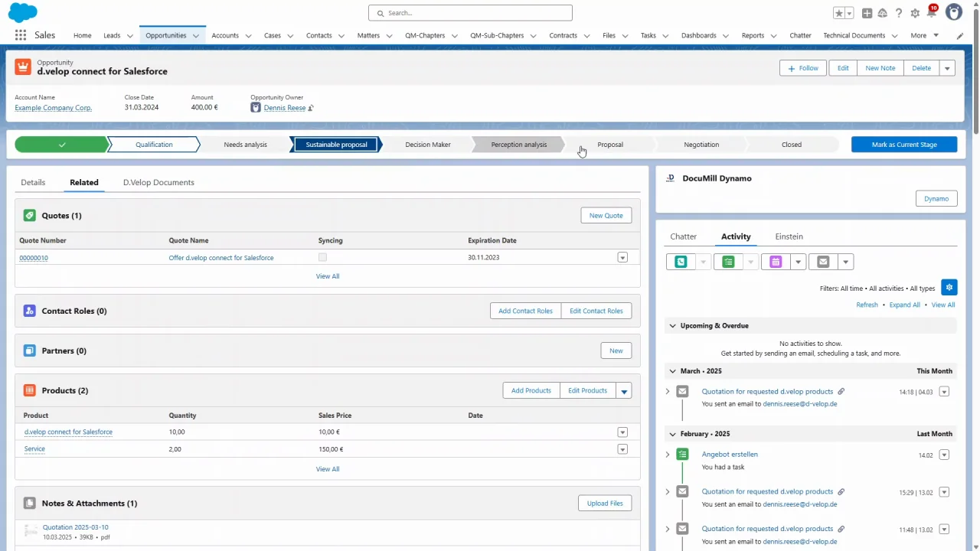This screenshot has width=980, height=551.
Task: Open the Setup gear in the header
Action: (915, 13)
